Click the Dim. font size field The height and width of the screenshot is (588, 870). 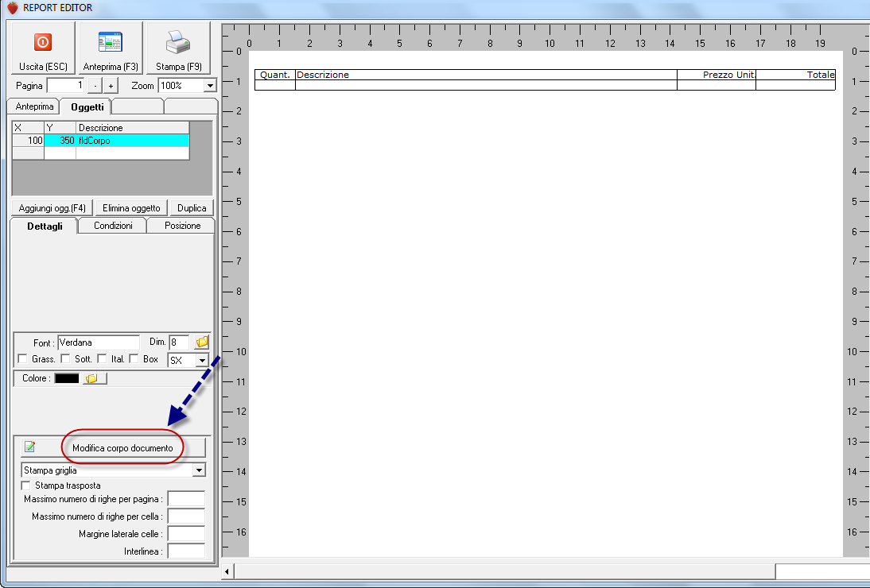coord(179,342)
